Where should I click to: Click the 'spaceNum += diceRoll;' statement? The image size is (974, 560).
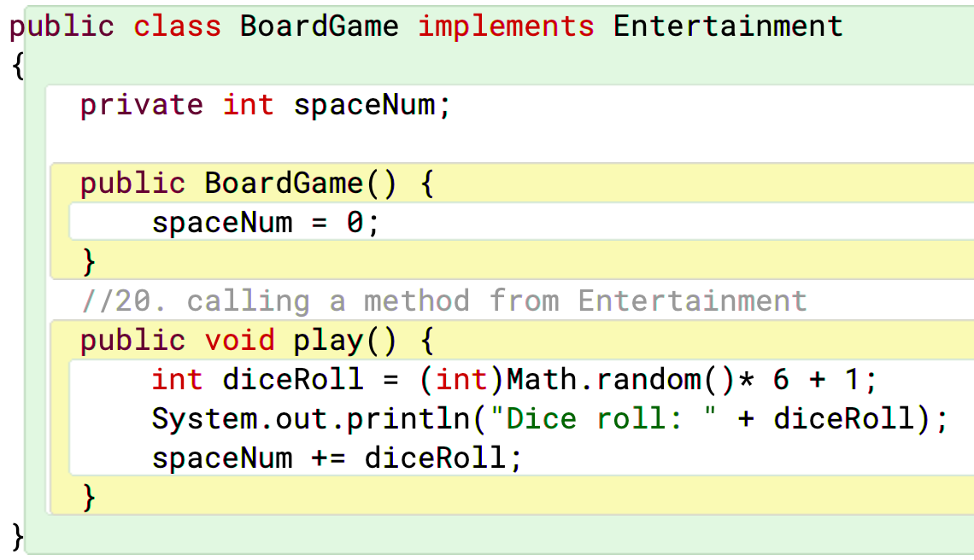tap(337, 458)
